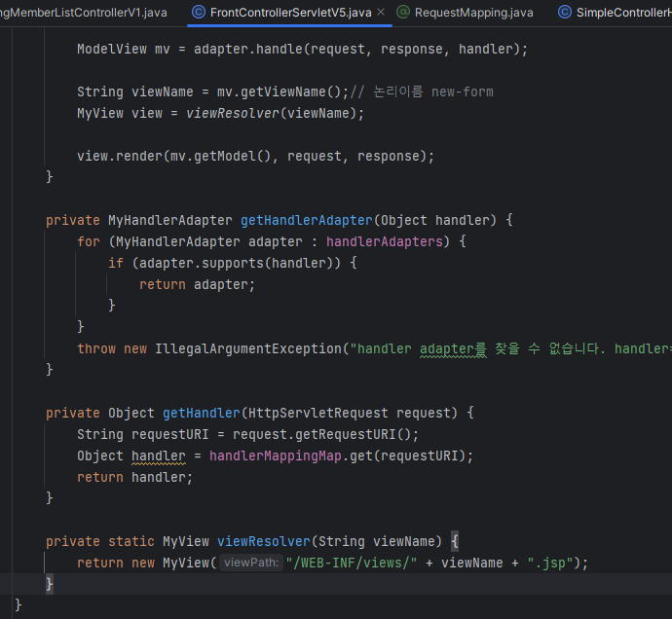Click the highlighted closing brace of viewResolver
Viewport: 672px width, 619px height.
(50, 584)
